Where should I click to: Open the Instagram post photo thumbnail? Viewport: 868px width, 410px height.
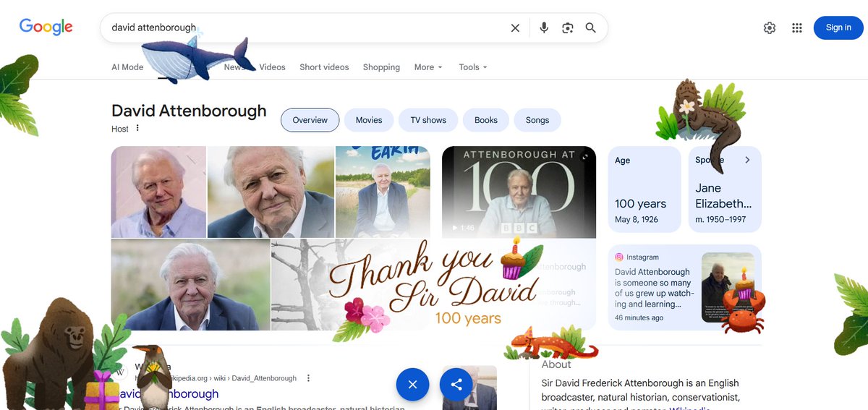728,287
